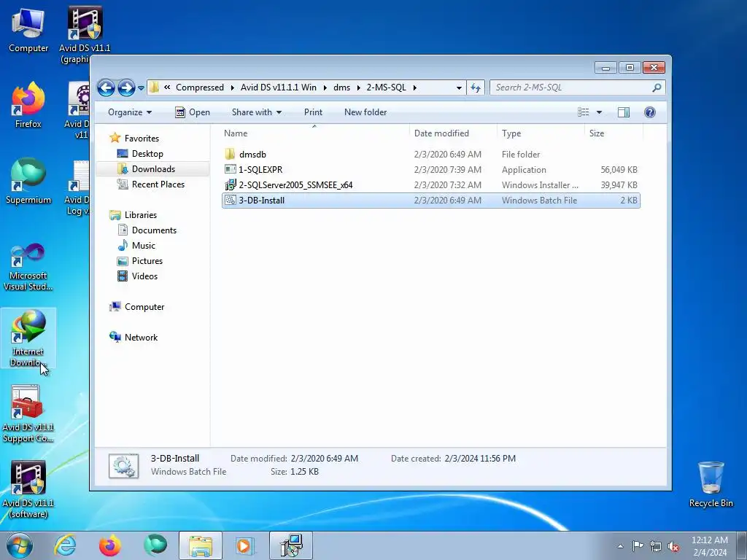The width and height of the screenshot is (747, 560).
Task: Sort by Date modified column
Action: pyautogui.click(x=452, y=133)
